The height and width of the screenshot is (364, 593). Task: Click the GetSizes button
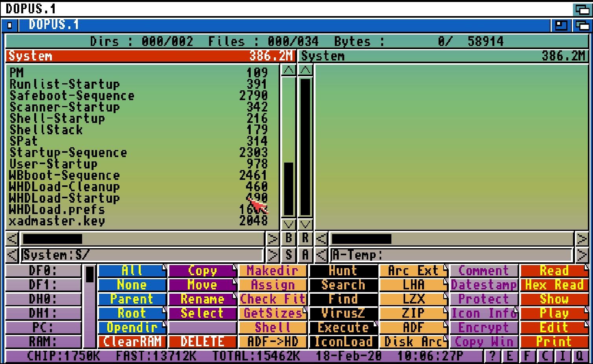click(273, 313)
